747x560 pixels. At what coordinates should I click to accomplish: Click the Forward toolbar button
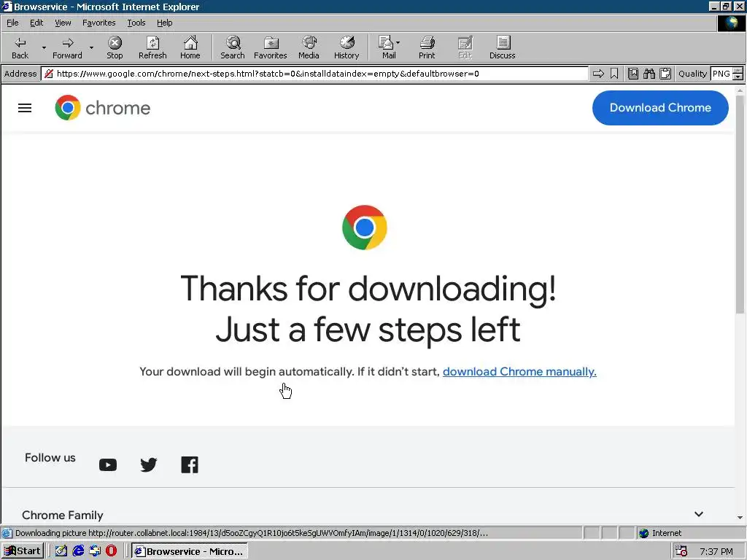click(67, 47)
